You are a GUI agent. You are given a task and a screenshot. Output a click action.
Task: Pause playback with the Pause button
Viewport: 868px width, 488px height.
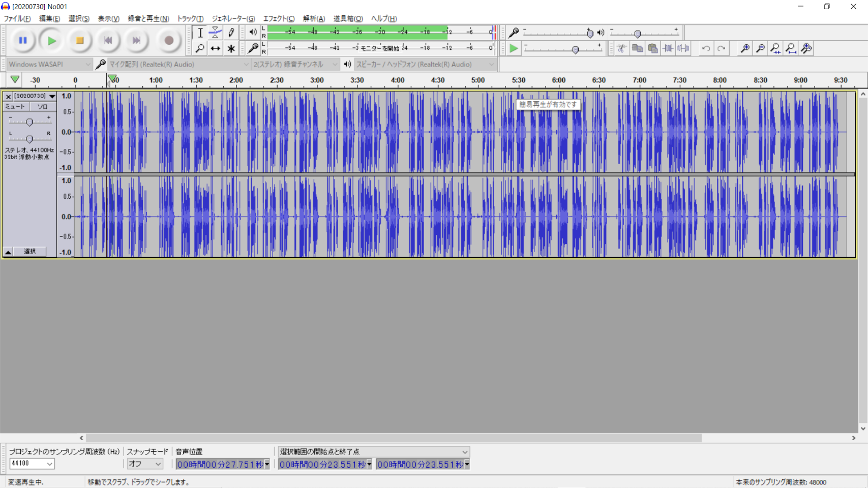coord(23,41)
